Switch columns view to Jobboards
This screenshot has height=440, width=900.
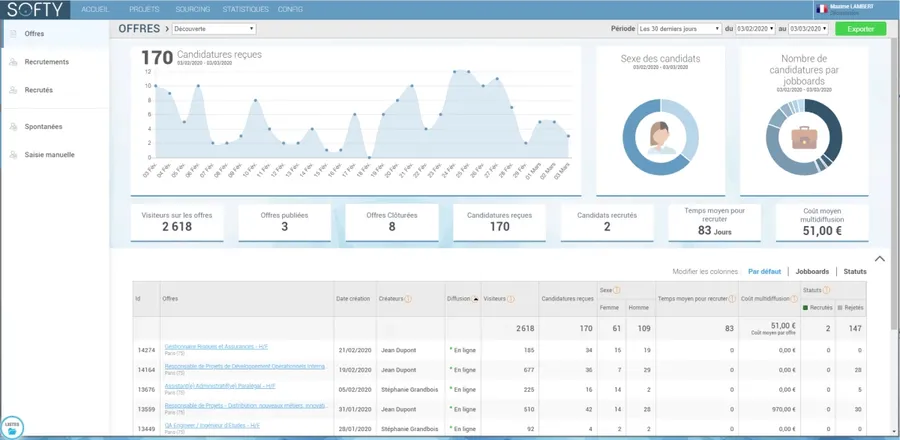click(811, 271)
